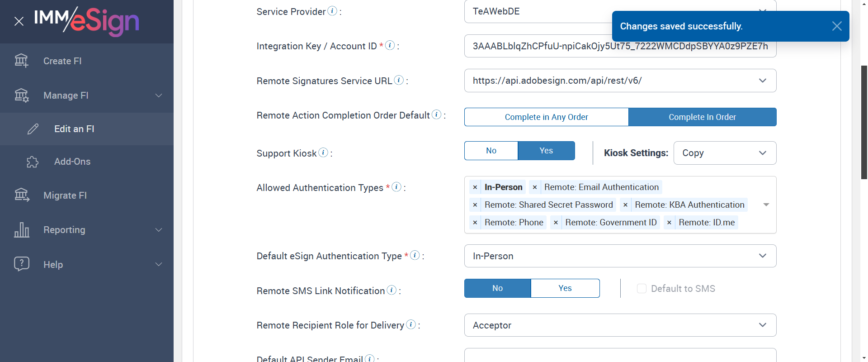The width and height of the screenshot is (868, 362).
Task: Click the Create FI bank icon
Action: pyautogui.click(x=21, y=61)
